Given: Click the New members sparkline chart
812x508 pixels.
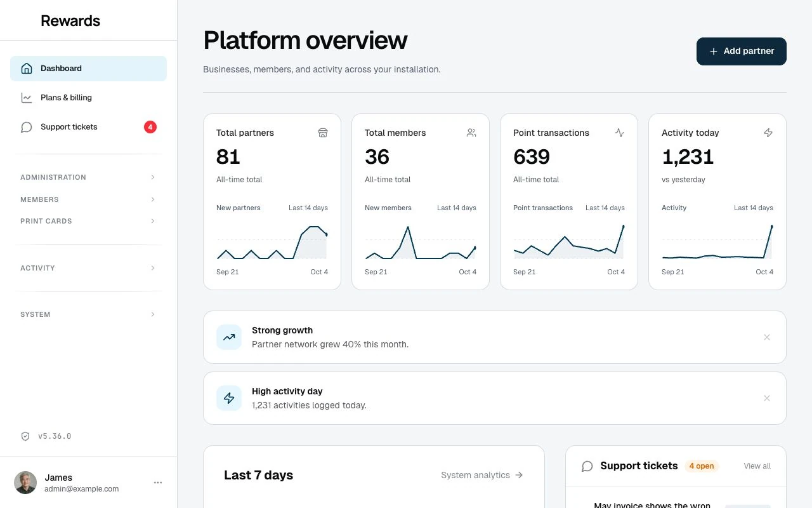Looking at the screenshot, I should (421, 242).
